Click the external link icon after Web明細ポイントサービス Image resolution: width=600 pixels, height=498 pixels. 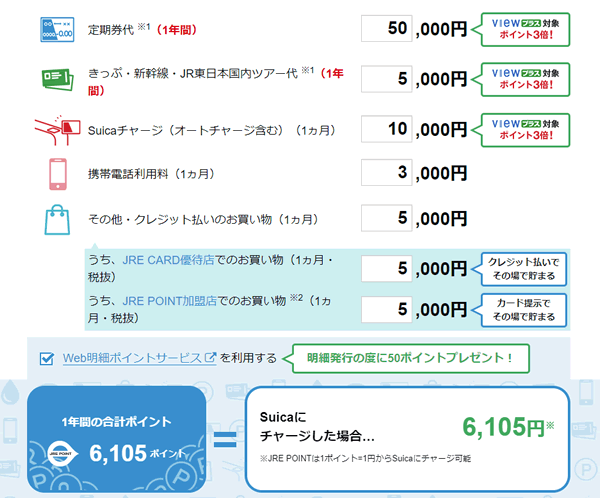pyautogui.click(x=210, y=358)
